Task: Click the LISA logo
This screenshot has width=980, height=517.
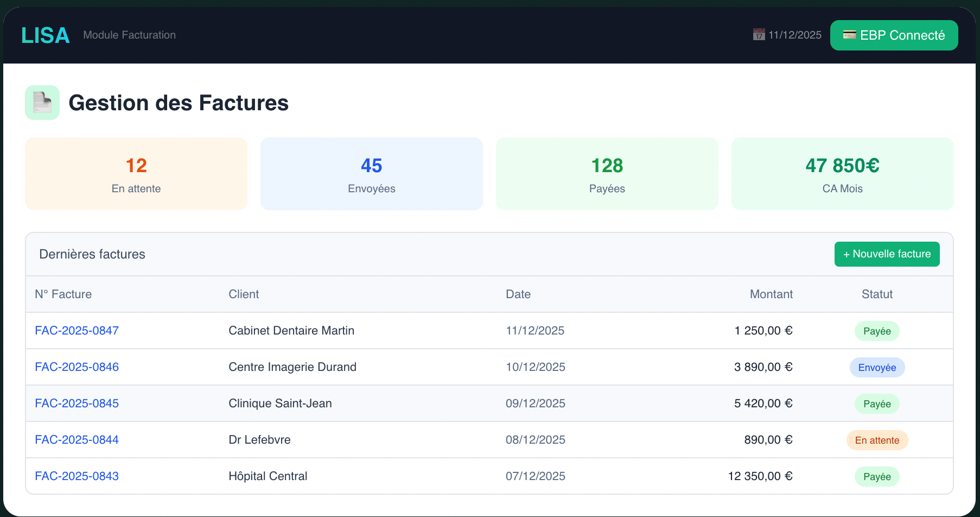Action: (x=46, y=35)
